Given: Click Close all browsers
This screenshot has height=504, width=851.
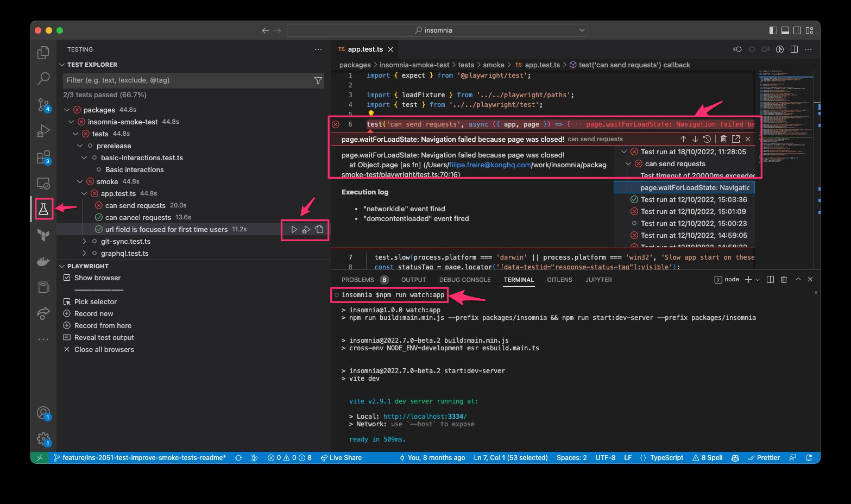Looking at the screenshot, I should pos(104,349).
